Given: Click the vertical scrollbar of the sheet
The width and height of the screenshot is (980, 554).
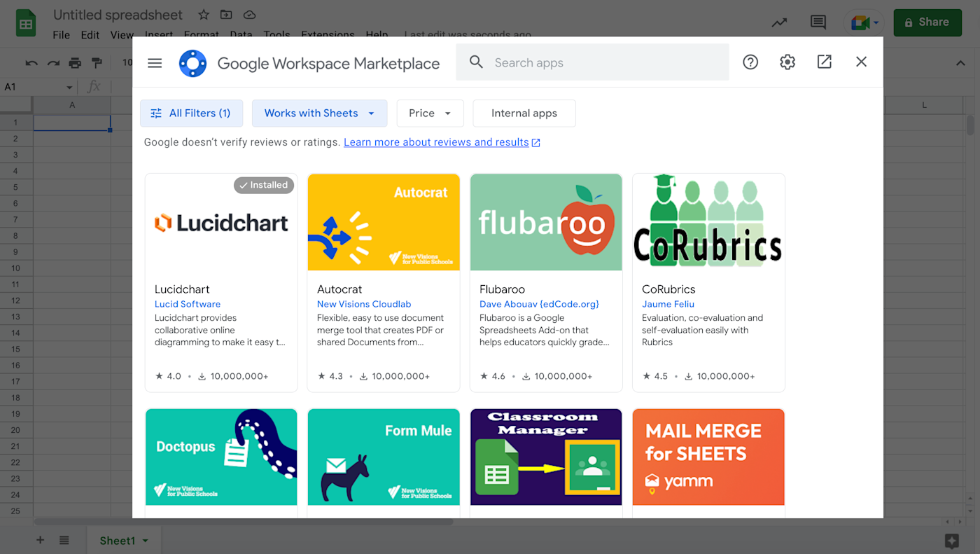Looking at the screenshot, I should [x=970, y=125].
